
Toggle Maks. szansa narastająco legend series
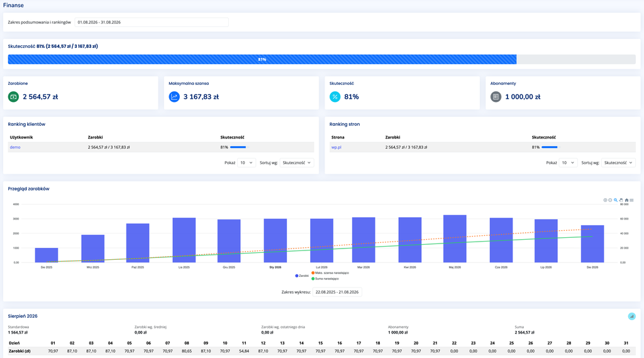pyautogui.click(x=330, y=273)
